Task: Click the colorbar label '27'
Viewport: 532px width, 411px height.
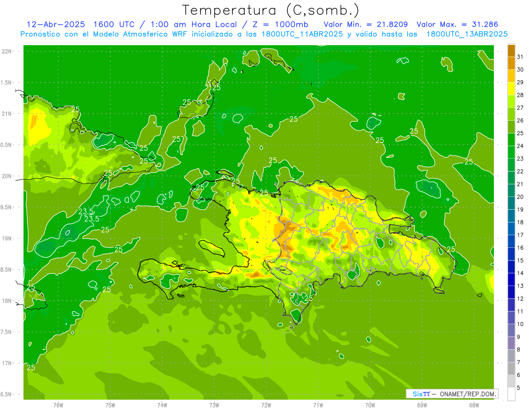Action: (x=520, y=108)
